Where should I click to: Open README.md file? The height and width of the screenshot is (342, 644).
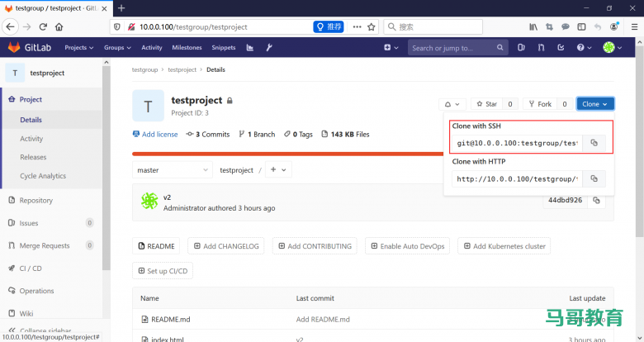(x=170, y=320)
